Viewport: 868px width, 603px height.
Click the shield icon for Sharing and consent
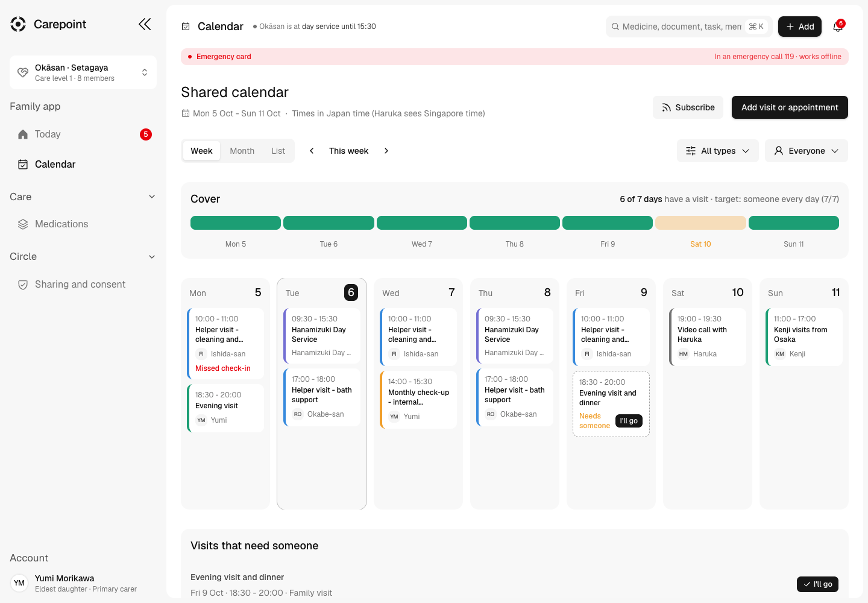(x=23, y=285)
